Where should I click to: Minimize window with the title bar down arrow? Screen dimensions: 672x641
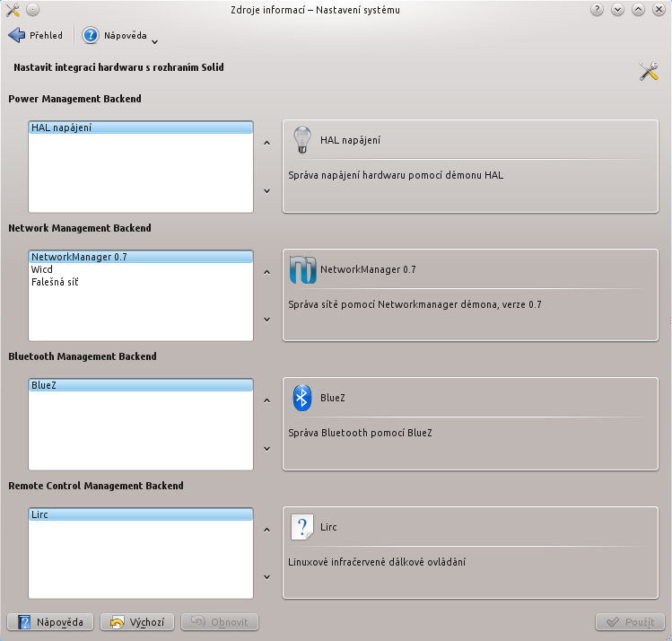point(617,10)
